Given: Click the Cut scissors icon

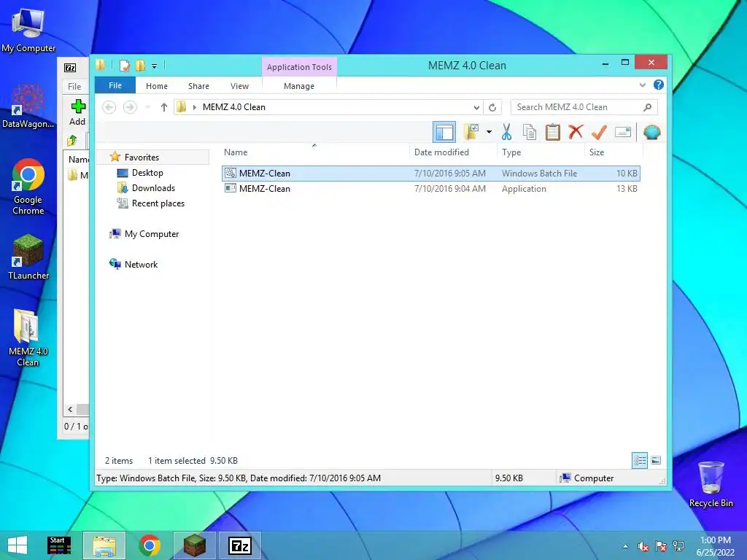Looking at the screenshot, I should tap(506, 132).
